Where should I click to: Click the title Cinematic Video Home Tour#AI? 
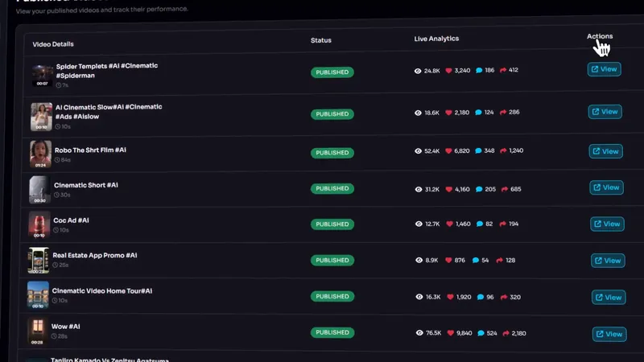[102, 291]
